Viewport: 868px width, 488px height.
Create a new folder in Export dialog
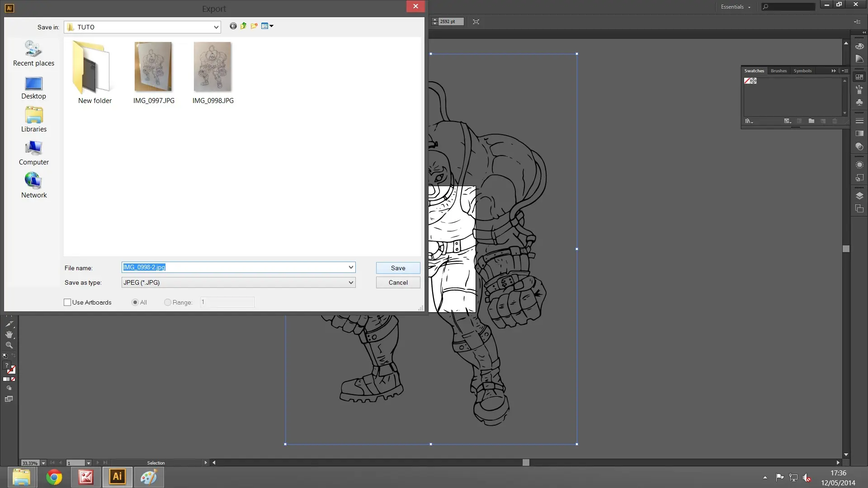click(x=254, y=26)
